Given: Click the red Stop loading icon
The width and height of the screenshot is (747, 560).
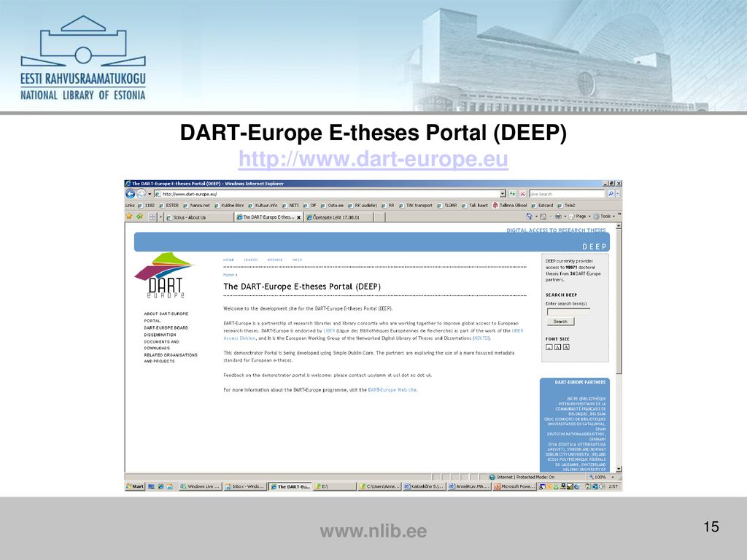Looking at the screenshot, I should (x=522, y=194).
